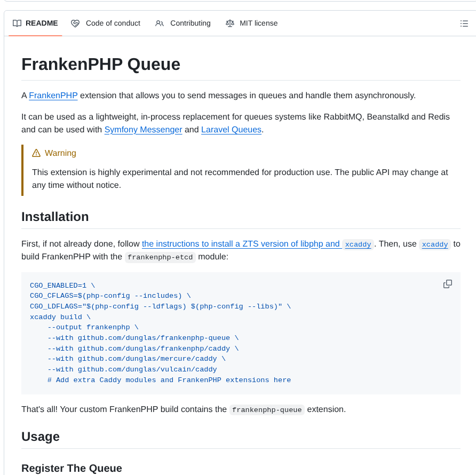Select the Code of conduct heart icon
This screenshot has width=476, height=475.
pyautogui.click(x=75, y=23)
